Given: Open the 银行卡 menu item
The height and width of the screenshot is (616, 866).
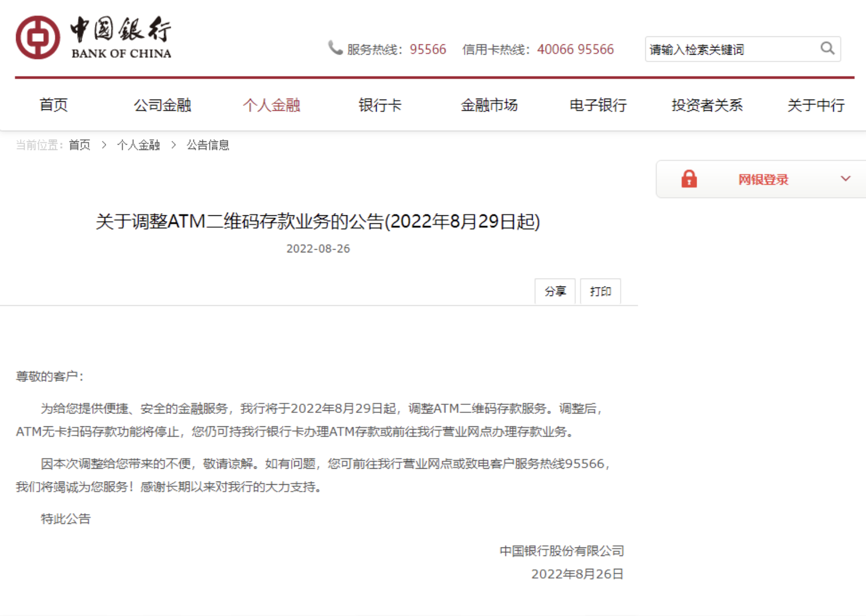Looking at the screenshot, I should click(380, 105).
